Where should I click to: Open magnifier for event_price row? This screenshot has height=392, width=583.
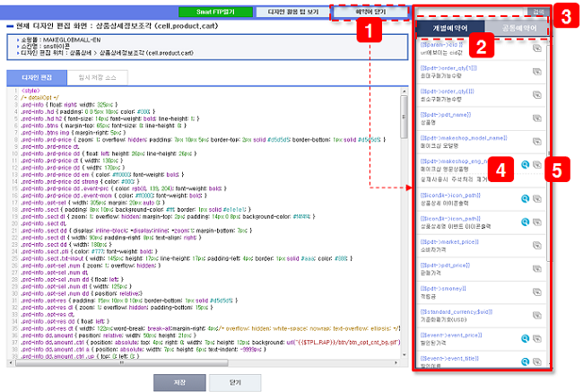[525, 339]
